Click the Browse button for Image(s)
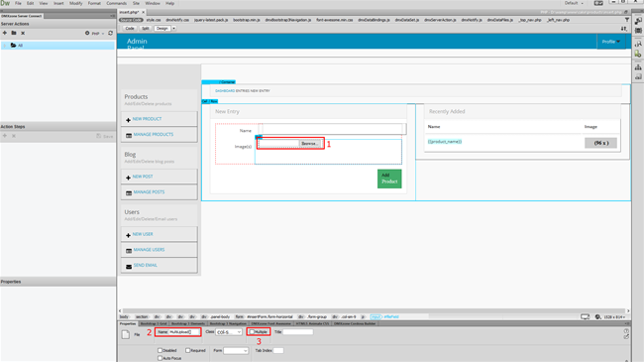Viewport: 644px width, 362px height. pos(310,144)
